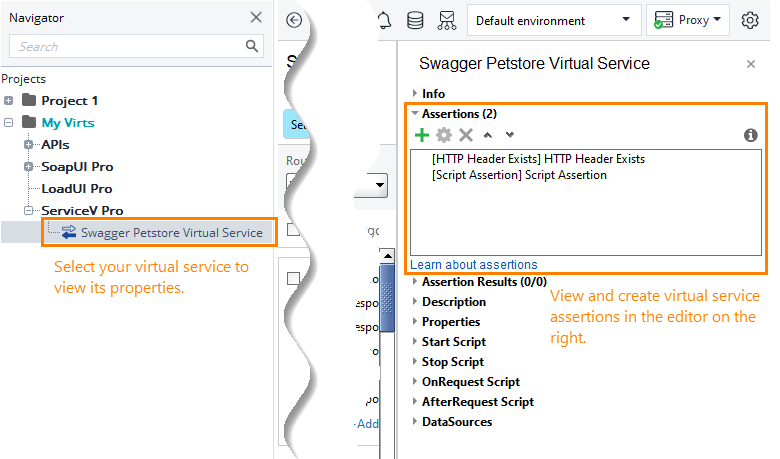This screenshot has height=459, width=780.
Task: Expand the DataSources section
Action: click(x=414, y=421)
